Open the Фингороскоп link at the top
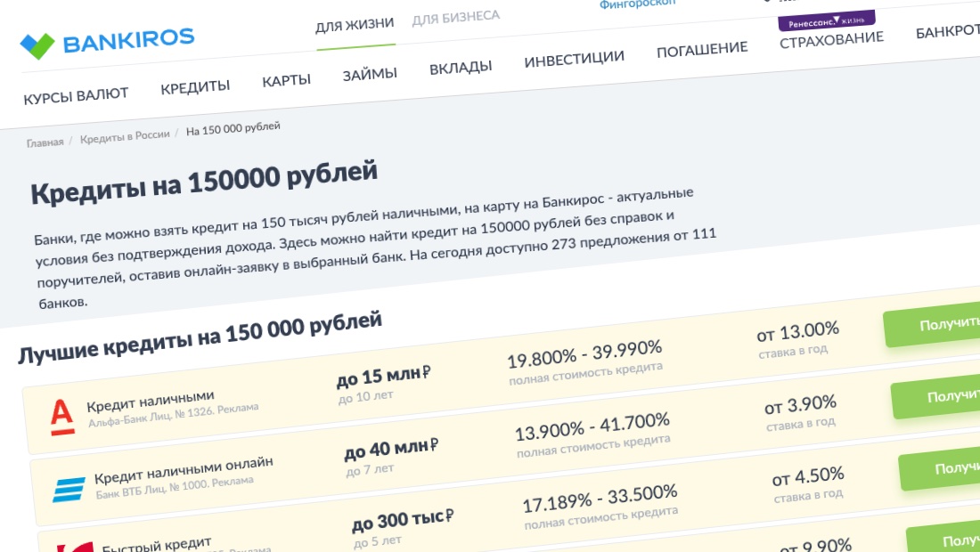Viewport: 980px width, 552px height. coord(637,4)
